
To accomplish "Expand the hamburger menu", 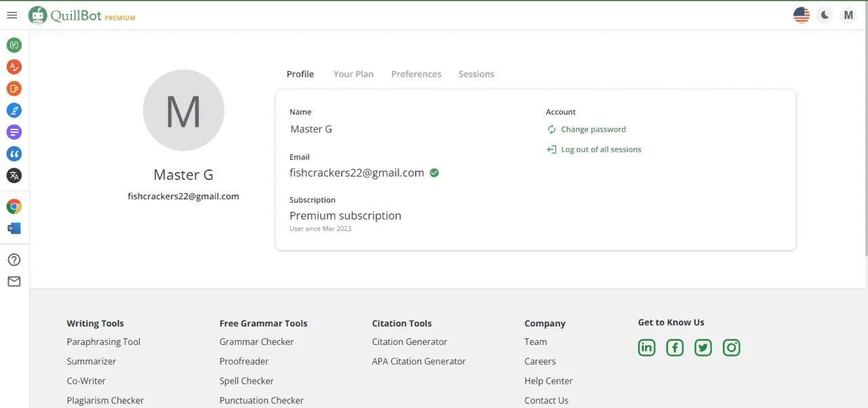I will (12, 15).
